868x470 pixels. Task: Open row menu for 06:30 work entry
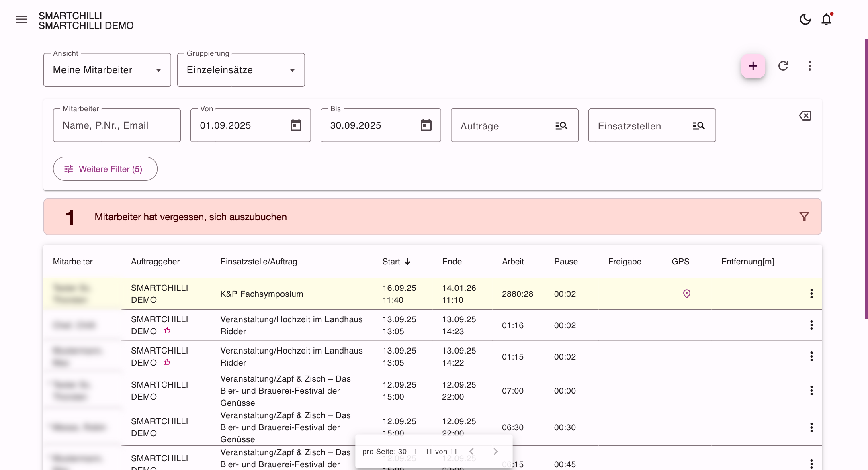[811, 427]
